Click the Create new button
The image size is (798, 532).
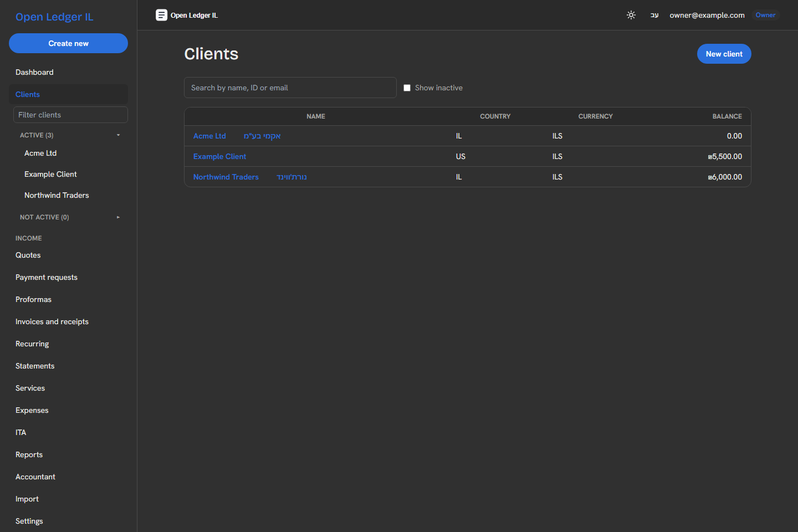pos(68,43)
